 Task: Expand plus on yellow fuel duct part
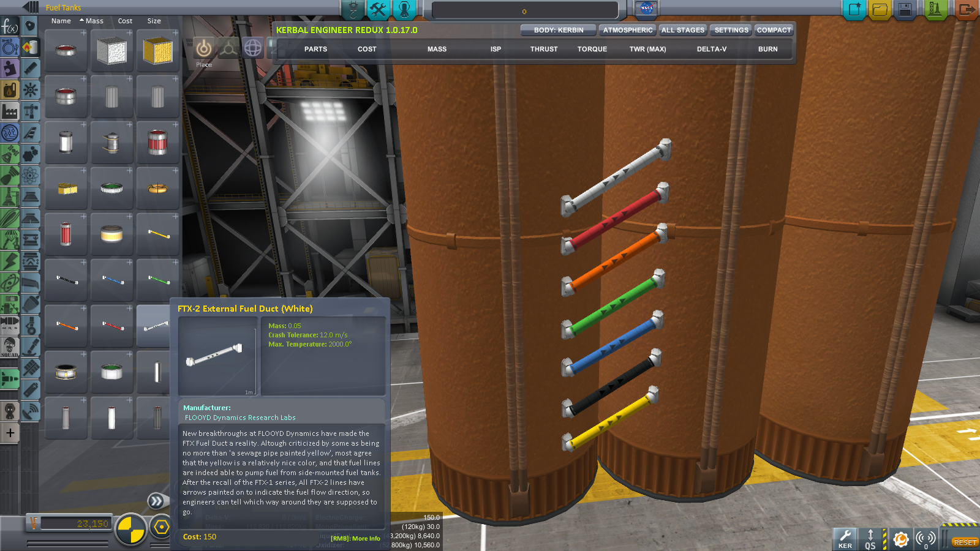point(175,217)
